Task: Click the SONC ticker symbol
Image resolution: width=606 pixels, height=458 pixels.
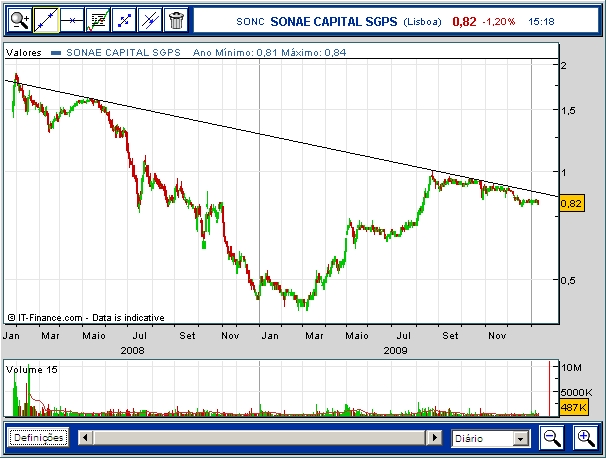Action: click(250, 22)
